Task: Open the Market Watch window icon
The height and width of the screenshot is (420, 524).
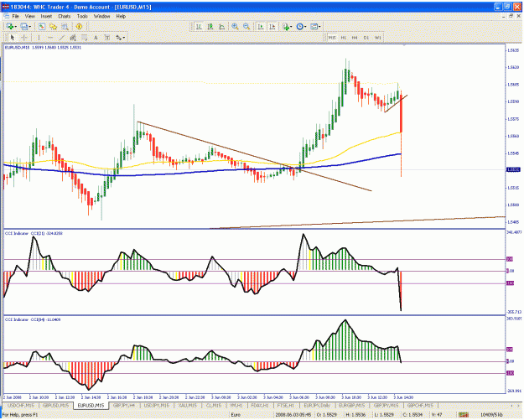Action: 42,26
